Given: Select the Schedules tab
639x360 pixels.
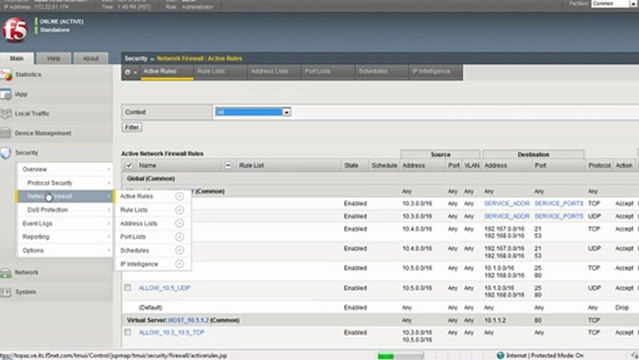Looking at the screenshot, I should pyautogui.click(x=382, y=71).
